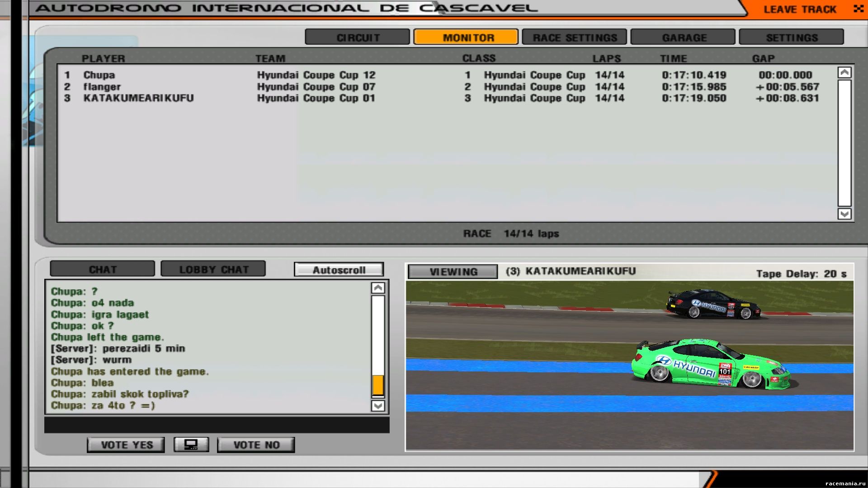Click chat line 'Chupa: za 4to ? =)'
This screenshot has width=868, height=488.
(x=103, y=405)
